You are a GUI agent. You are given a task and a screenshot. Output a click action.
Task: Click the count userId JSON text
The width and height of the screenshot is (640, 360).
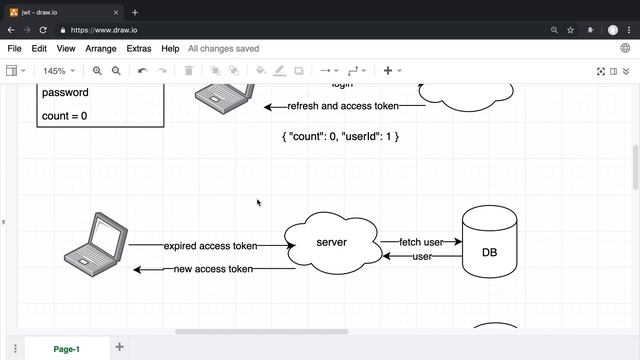[x=340, y=136]
